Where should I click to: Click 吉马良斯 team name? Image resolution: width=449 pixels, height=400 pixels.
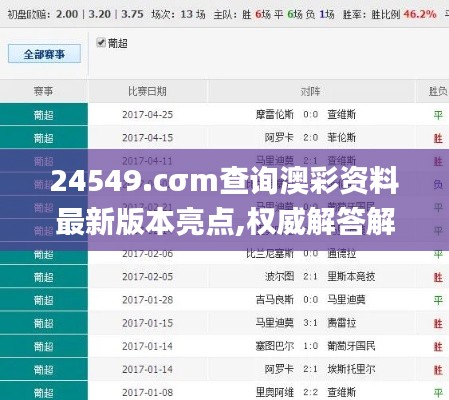click(274, 300)
